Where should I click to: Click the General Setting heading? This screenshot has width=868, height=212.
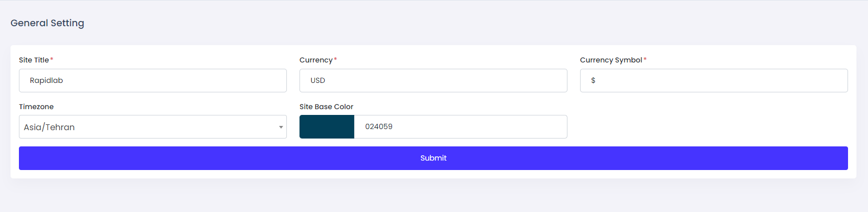click(x=47, y=23)
